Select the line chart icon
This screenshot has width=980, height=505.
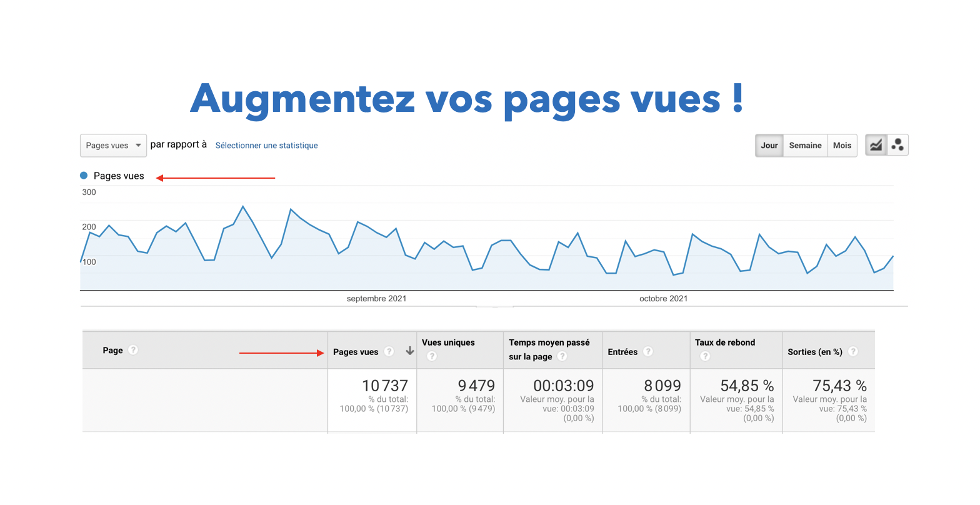876,145
